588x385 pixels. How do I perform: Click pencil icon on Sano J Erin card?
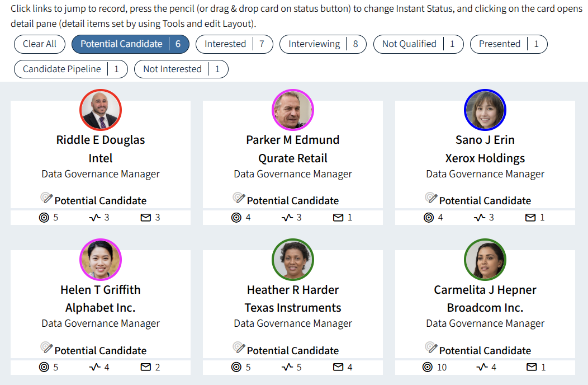tap(431, 198)
